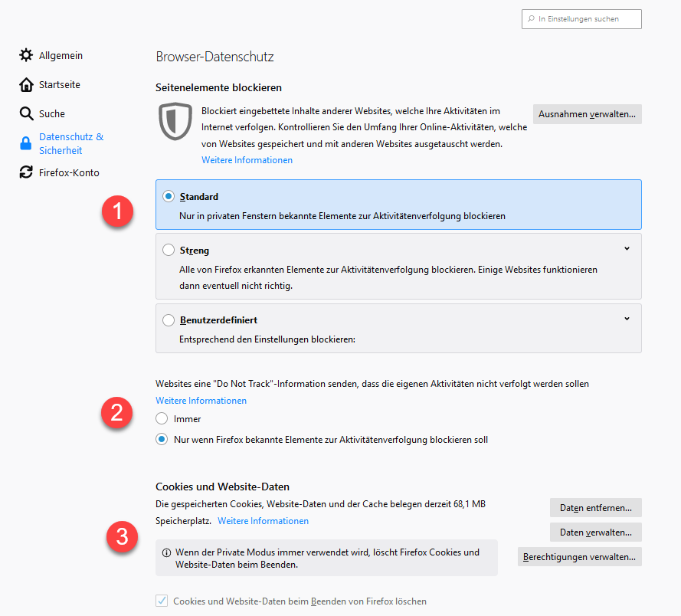Open Weitere Informationen link under Cookies
This screenshot has width=681, height=616.
pos(263,521)
